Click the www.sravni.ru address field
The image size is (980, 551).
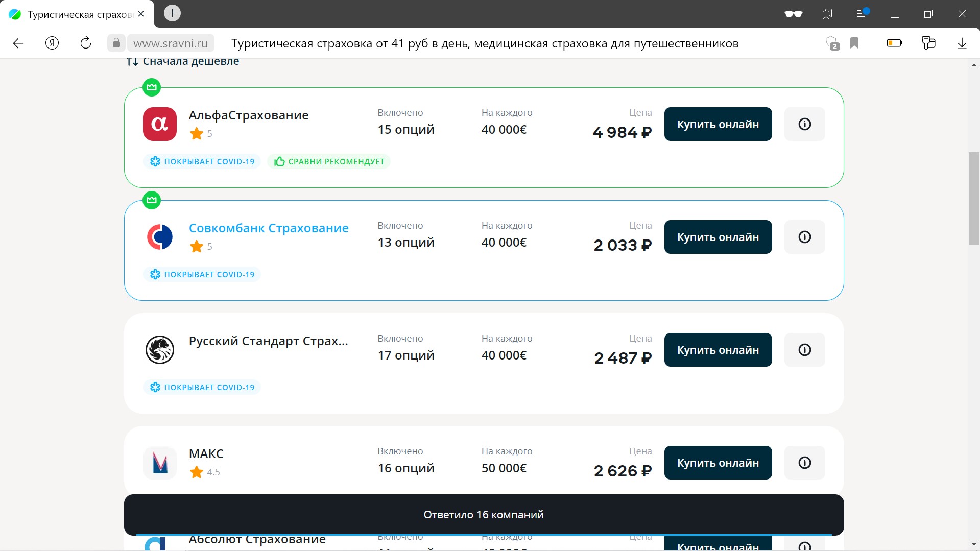171,43
